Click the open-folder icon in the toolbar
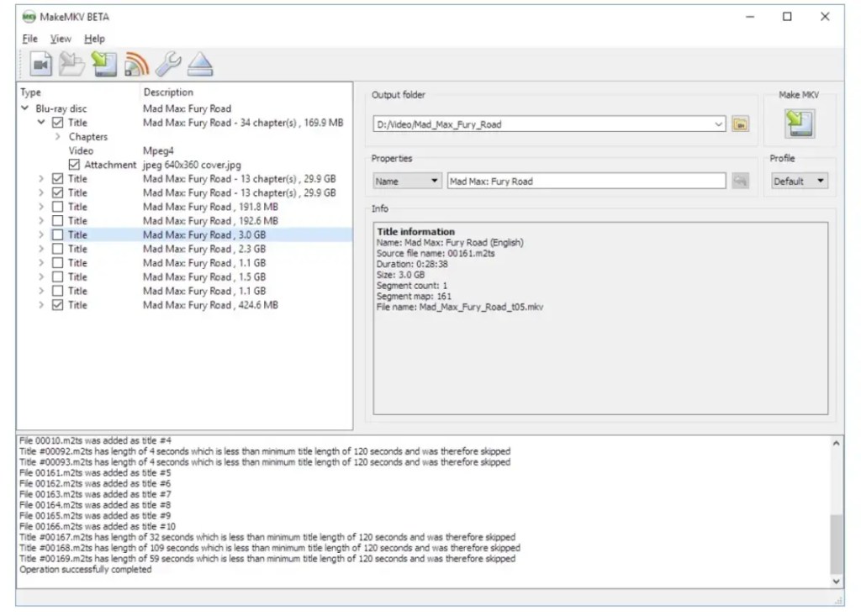 point(73,64)
